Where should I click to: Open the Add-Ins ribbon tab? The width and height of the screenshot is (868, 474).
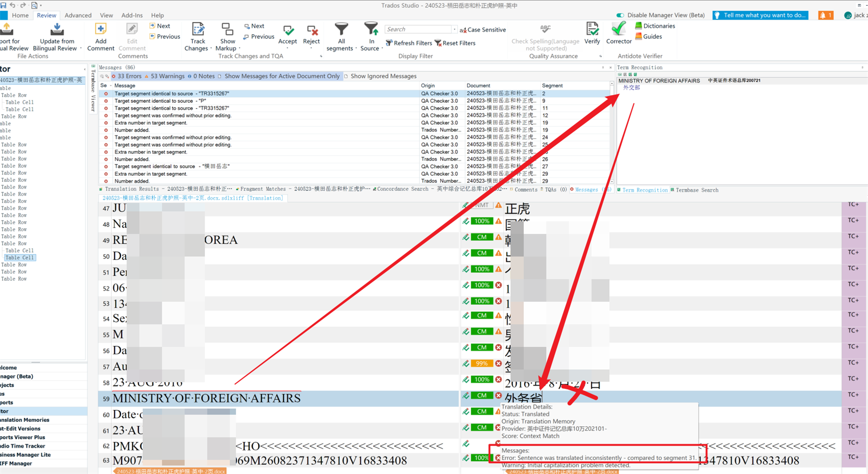click(x=132, y=15)
